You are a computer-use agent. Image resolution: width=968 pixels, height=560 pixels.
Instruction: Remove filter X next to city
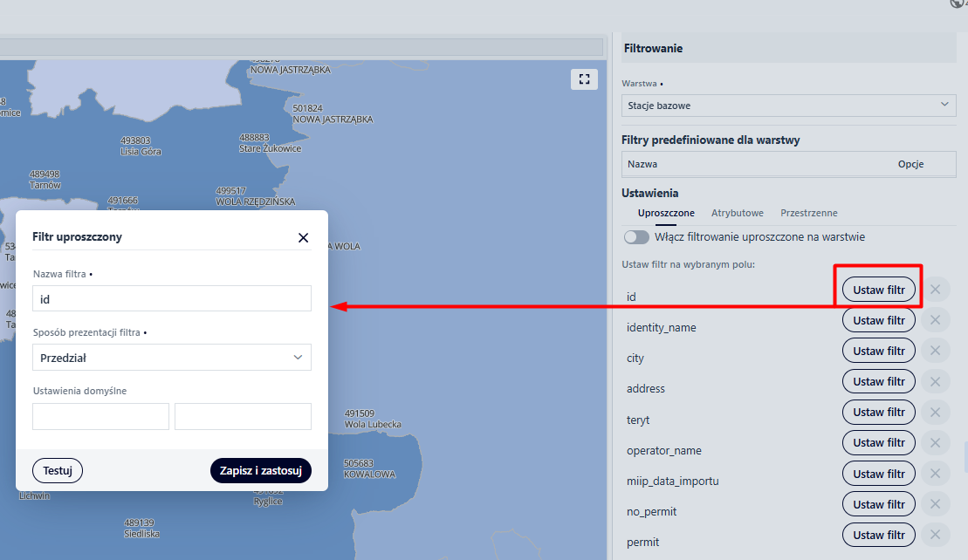coord(935,351)
